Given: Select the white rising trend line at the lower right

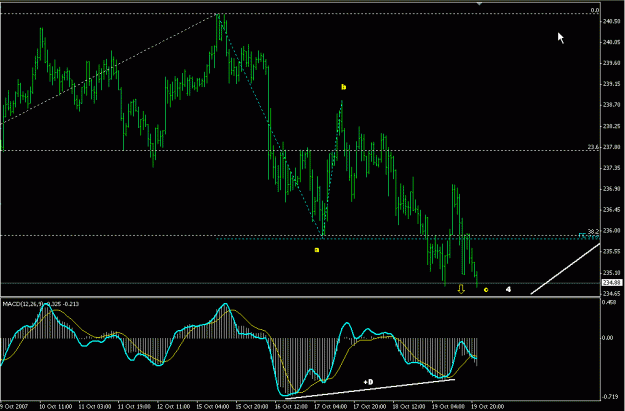Looking at the screenshot, I should pos(565,269).
